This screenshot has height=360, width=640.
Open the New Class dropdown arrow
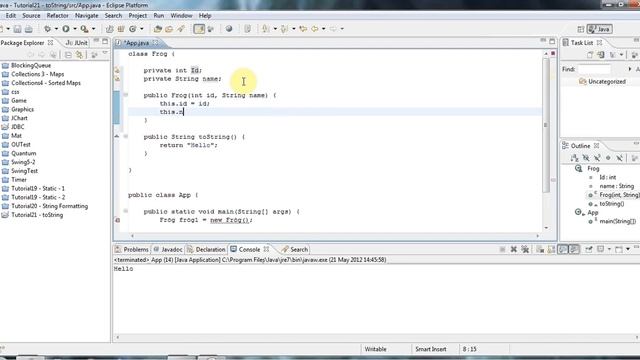[x=142, y=29]
